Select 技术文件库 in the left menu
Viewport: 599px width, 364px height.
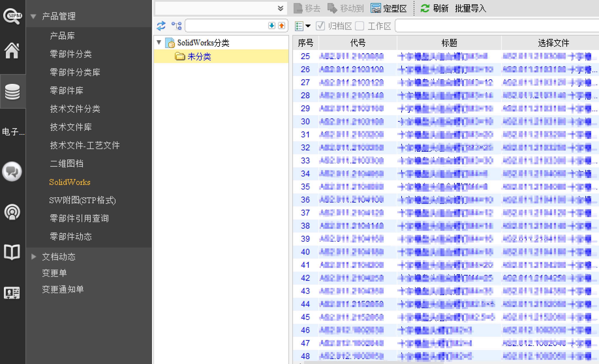[x=71, y=127]
